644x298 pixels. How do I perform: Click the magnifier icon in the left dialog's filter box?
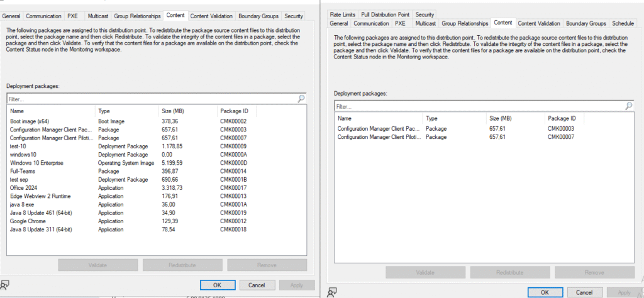click(x=301, y=99)
